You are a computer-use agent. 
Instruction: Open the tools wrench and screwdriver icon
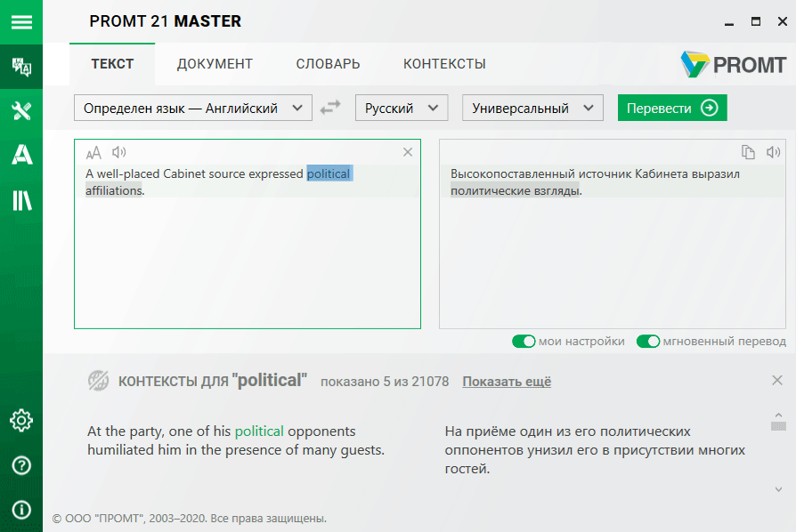21,110
